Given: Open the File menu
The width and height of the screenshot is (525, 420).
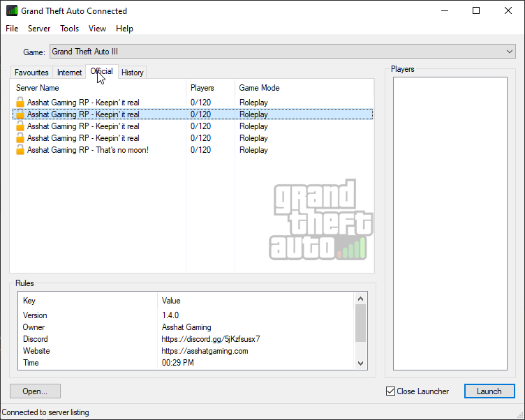Looking at the screenshot, I should (x=12, y=29).
